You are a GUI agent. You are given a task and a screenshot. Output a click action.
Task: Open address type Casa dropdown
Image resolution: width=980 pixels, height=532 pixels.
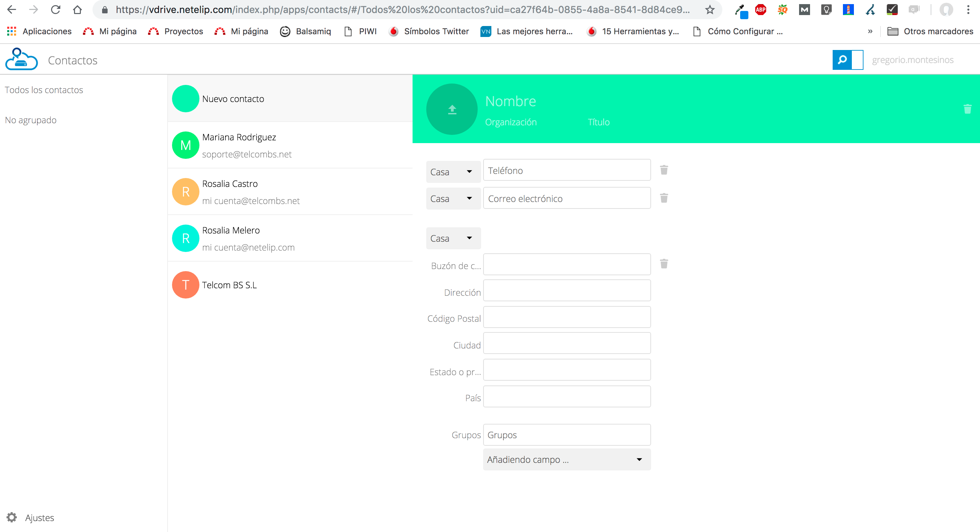pyautogui.click(x=453, y=238)
